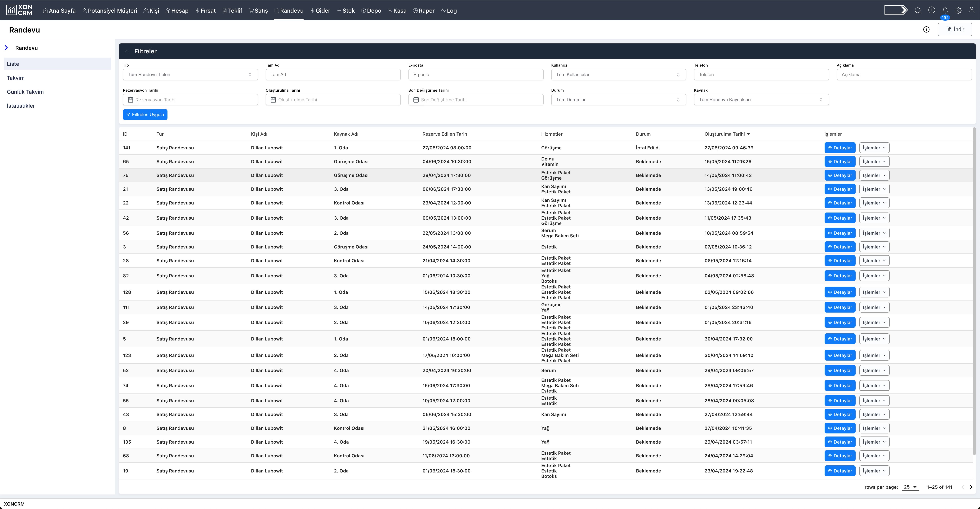Click calendar icon in Oluşturulma Tarihi field
The height and width of the screenshot is (509, 980).
273,100
